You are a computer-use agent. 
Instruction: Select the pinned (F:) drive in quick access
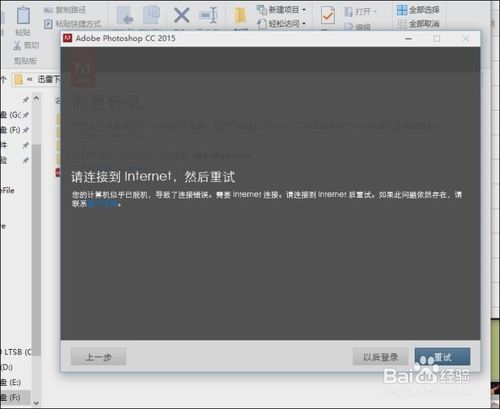(x=10, y=130)
